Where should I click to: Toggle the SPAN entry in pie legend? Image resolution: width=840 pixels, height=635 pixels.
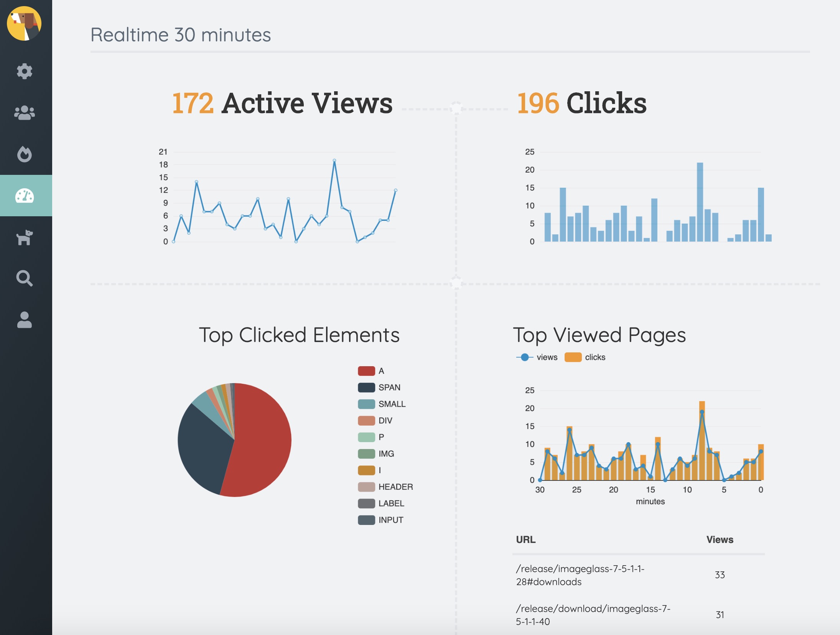366,387
